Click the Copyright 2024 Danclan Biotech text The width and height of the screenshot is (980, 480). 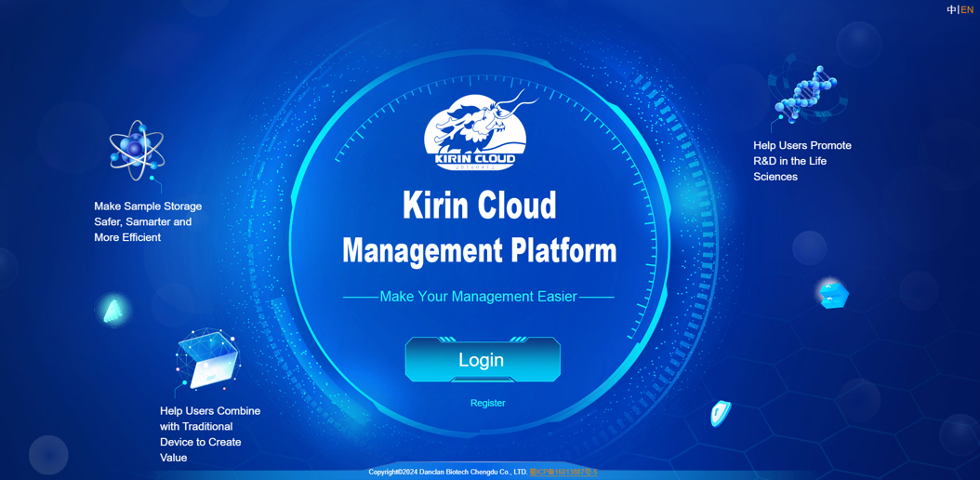click(448, 472)
